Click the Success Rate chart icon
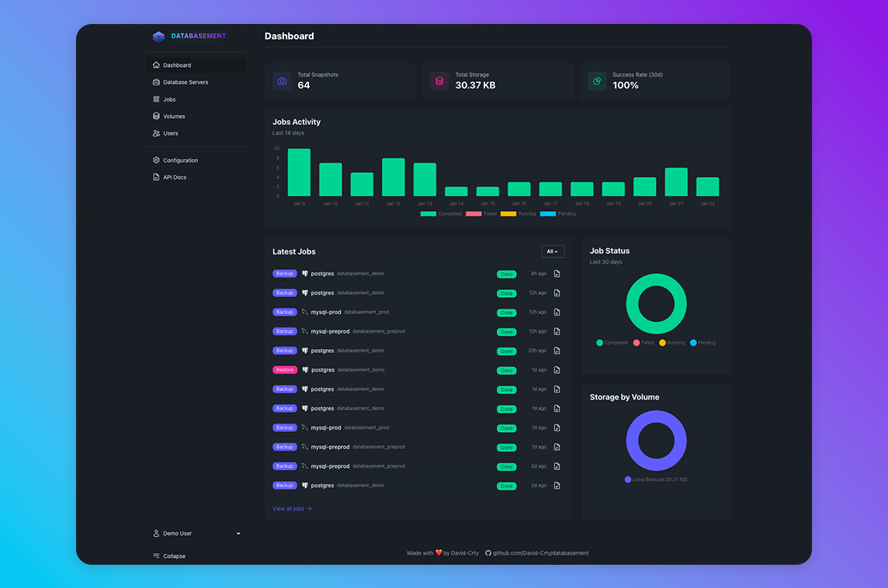This screenshot has width=888, height=588. pos(597,81)
